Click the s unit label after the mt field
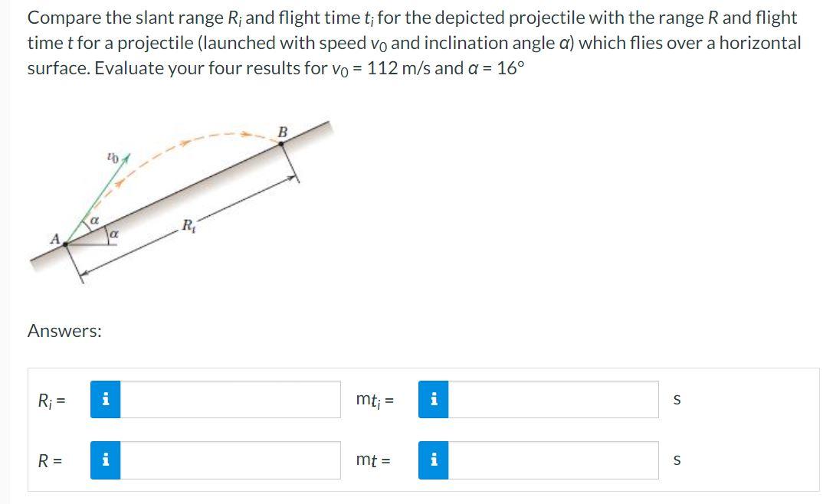Viewport: 823px width, 504px height. [x=676, y=460]
